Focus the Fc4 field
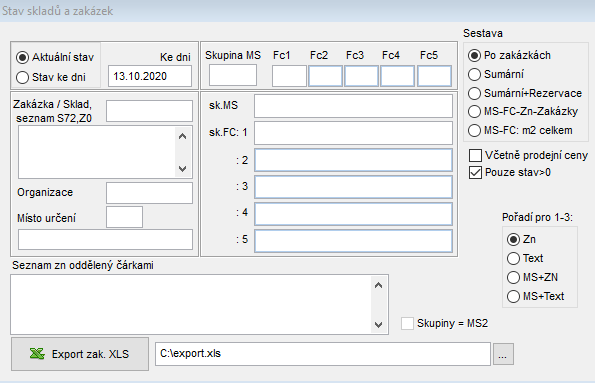This screenshot has width=595, height=383. coord(397,76)
